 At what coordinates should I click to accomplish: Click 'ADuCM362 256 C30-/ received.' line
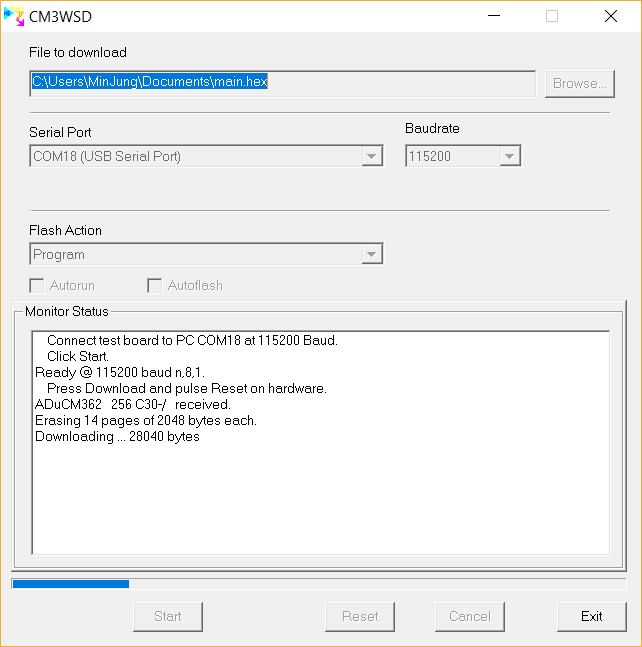pyautogui.click(x=133, y=404)
